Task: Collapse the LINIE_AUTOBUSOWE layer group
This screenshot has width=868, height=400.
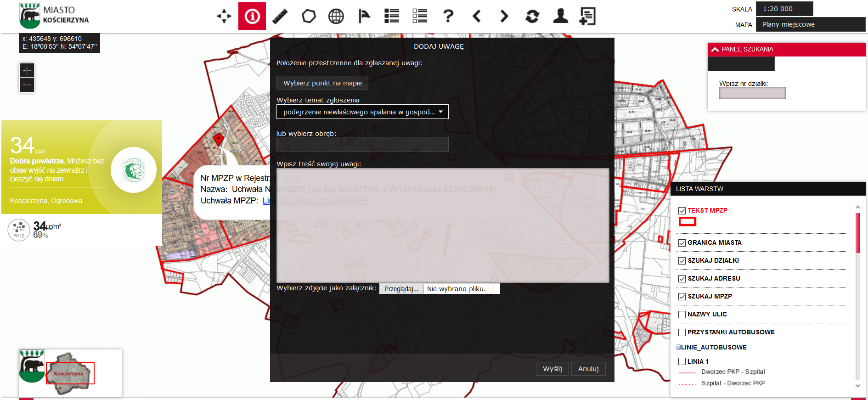Action: tap(678, 348)
